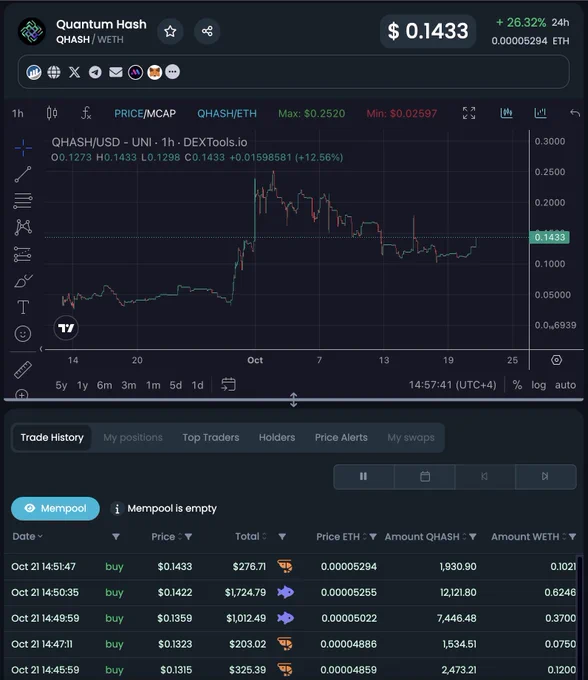Open the filter after Total column
The width and height of the screenshot is (588, 680).
click(x=282, y=537)
